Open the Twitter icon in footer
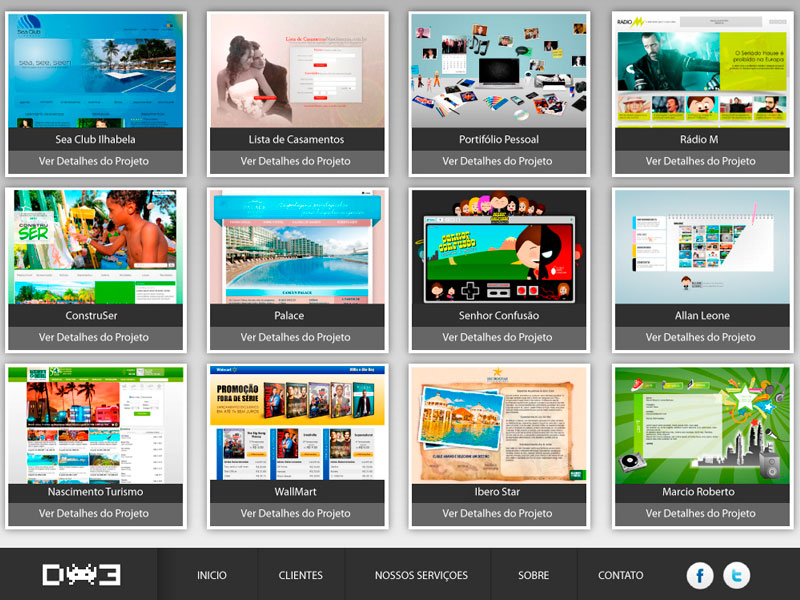The image size is (800, 600). click(x=736, y=575)
